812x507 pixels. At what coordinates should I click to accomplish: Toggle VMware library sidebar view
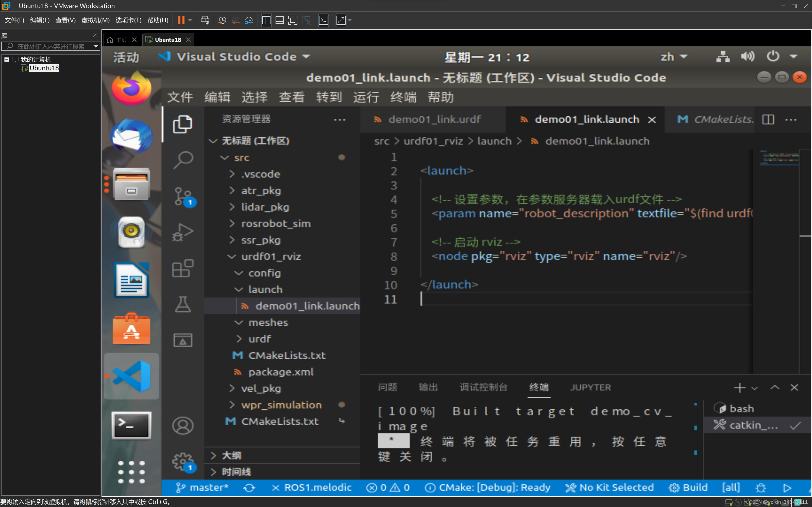click(266, 20)
